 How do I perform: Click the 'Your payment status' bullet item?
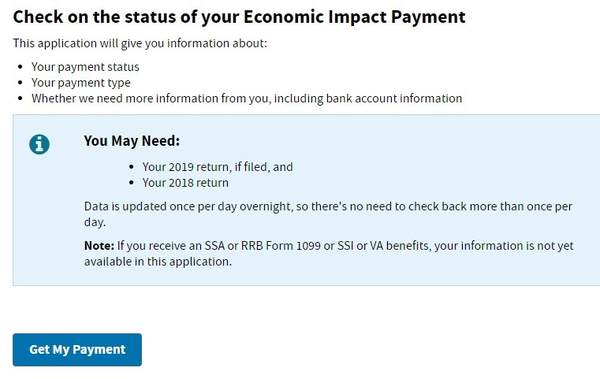[x=85, y=67]
